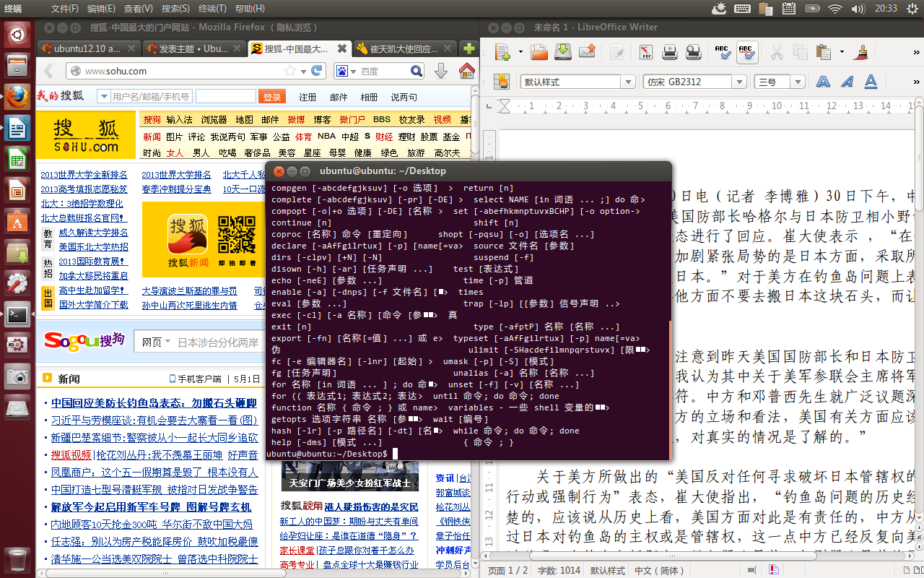Click the Sohu username input field
Image resolution: width=924 pixels, height=578 pixels.
click(151, 96)
